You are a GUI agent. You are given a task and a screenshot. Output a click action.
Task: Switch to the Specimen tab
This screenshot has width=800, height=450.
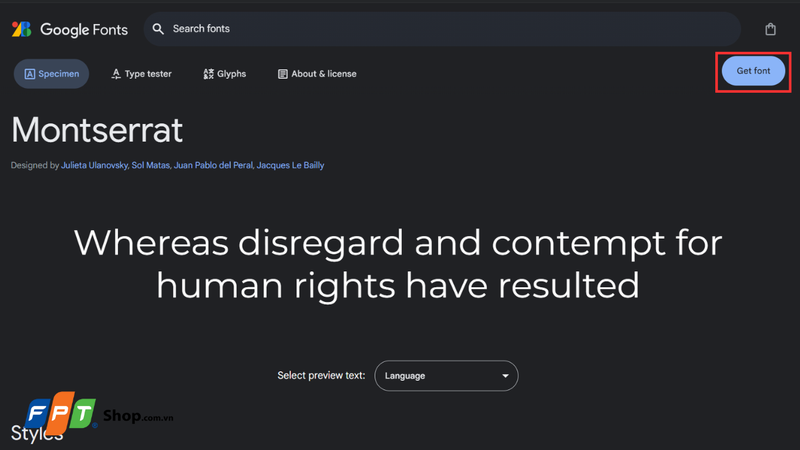[x=52, y=73]
